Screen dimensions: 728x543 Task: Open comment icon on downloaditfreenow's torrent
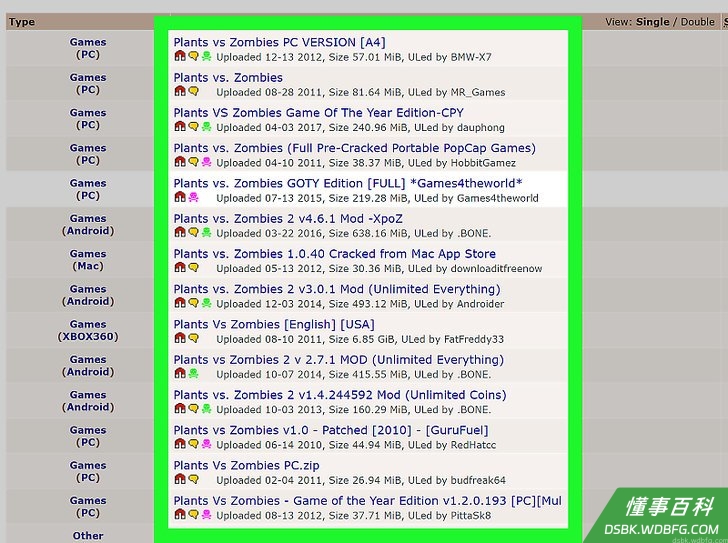(x=194, y=268)
